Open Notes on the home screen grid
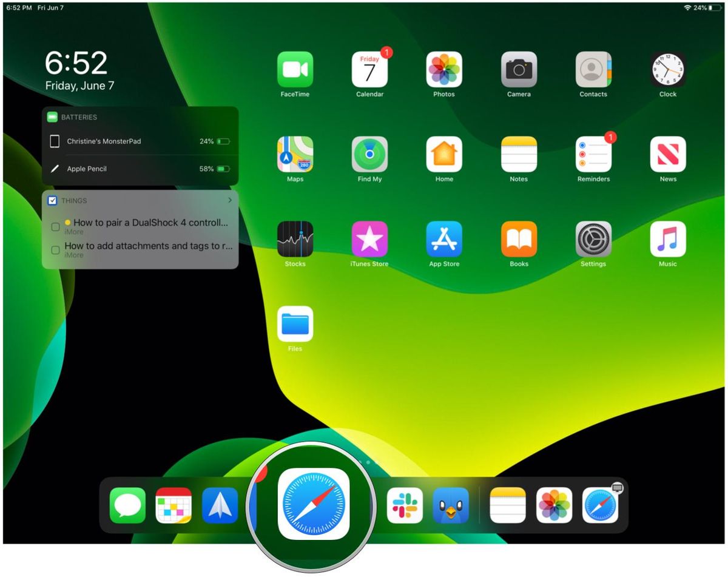728x577 pixels. (519, 155)
